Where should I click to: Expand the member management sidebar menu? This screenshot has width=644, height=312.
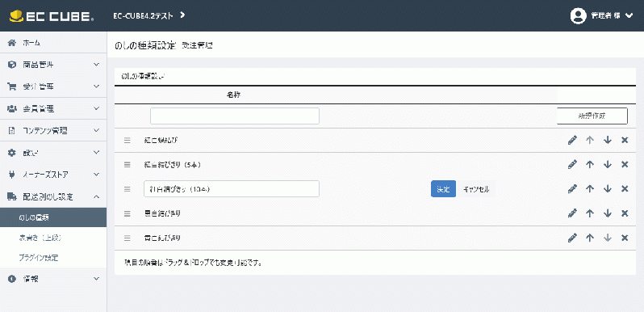(53, 108)
